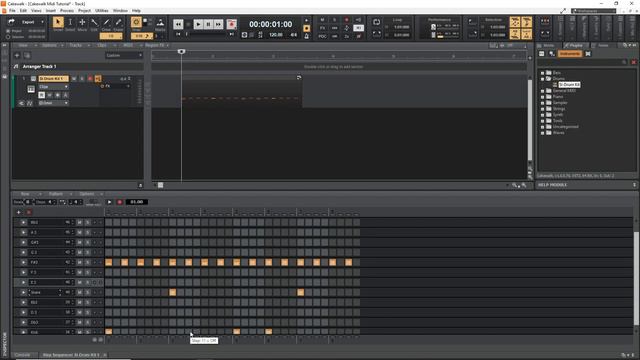This screenshot has height=360, width=640.
Task: Select the Smart tool in the toolbar
Action: (58, 22)
